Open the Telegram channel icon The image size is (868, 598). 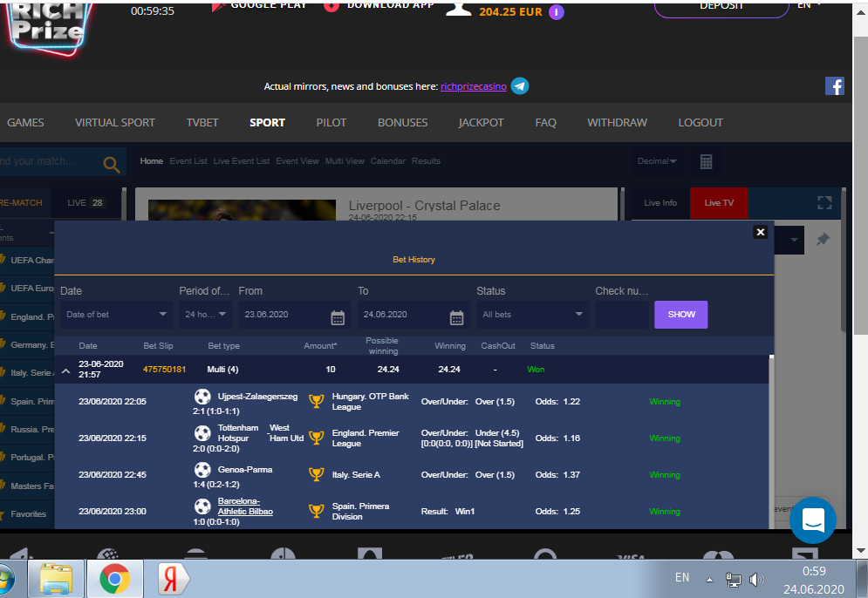(519, 85)
